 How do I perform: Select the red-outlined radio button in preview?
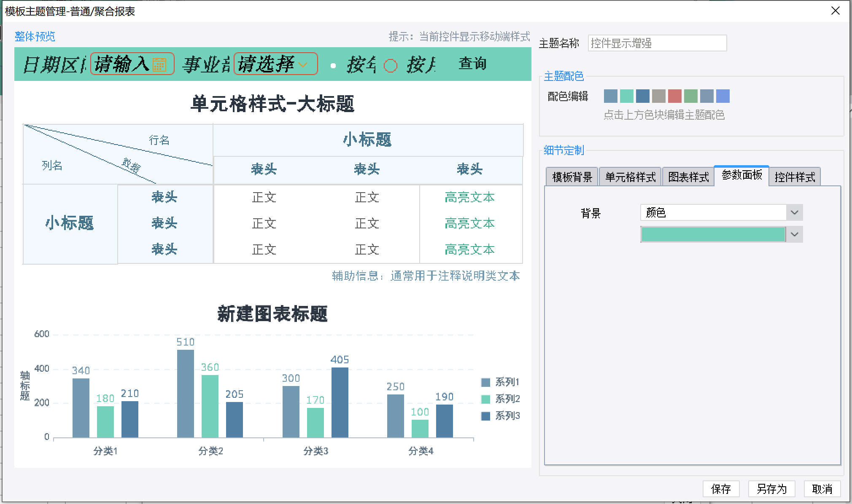pyautogui.click(x=391, y=66)
